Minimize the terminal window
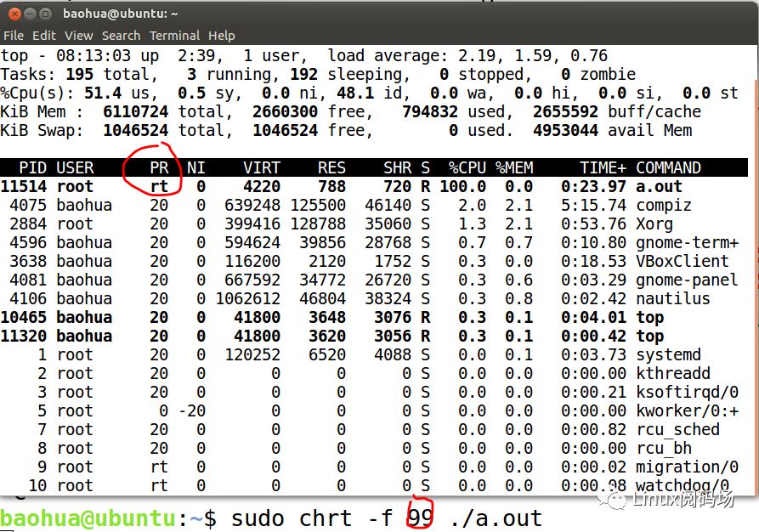The width and height of the screenshot is (759, 532). click(30, 14)
